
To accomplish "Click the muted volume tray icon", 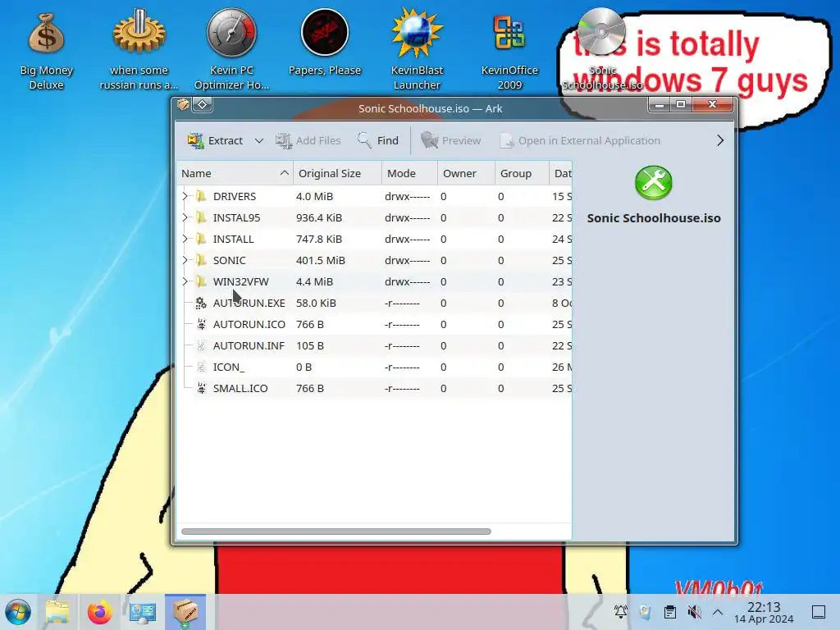I will (x=695, y=612).
